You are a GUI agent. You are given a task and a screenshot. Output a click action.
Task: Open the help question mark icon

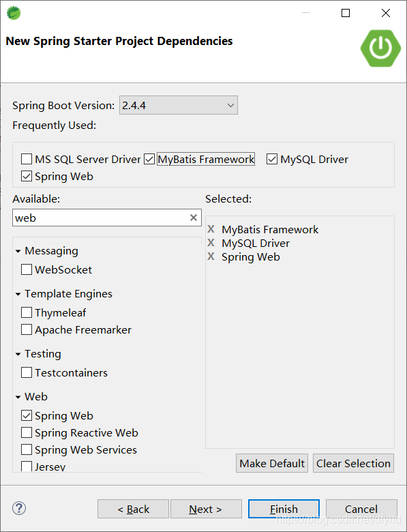(19, 508)
